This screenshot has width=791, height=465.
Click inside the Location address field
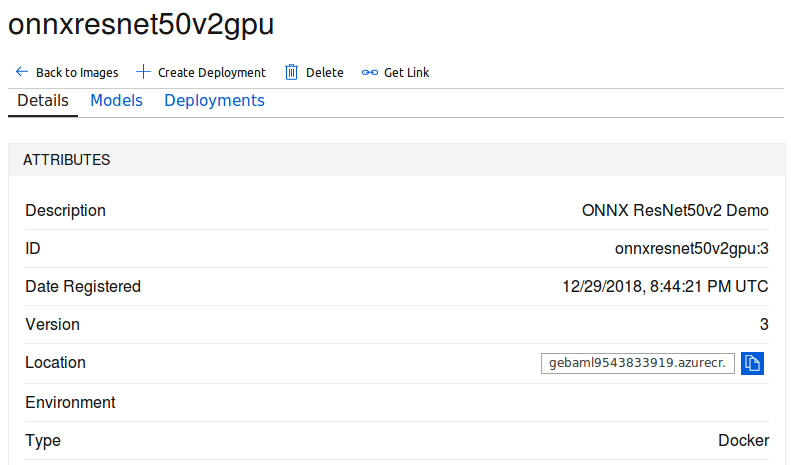coord(638,363)
